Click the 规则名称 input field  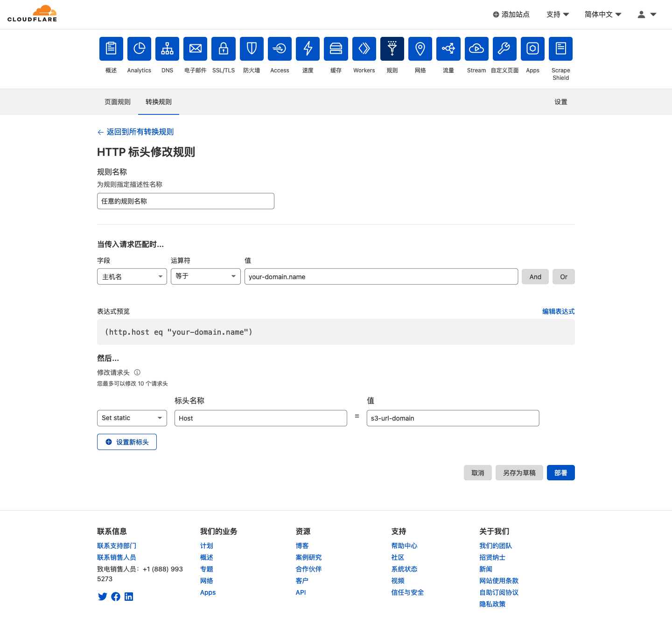click(x=185, y=201)
